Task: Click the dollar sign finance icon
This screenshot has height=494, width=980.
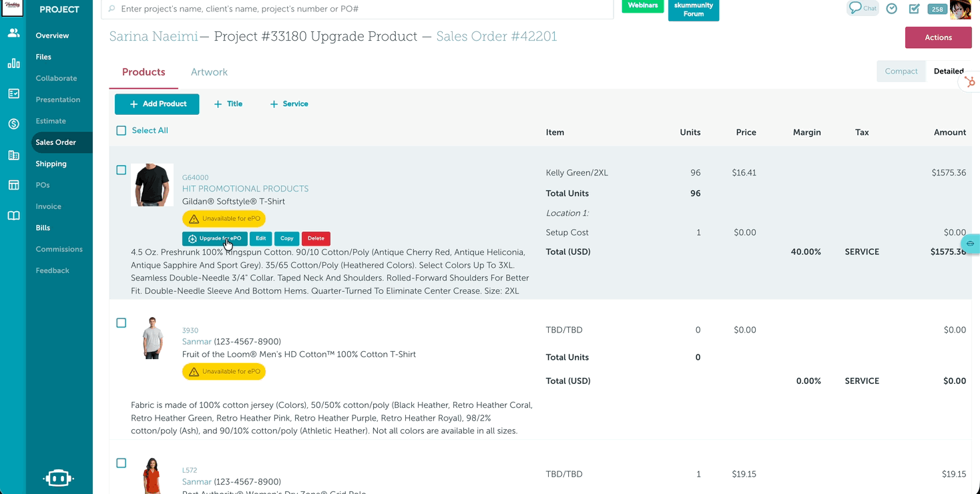Action: click(13, 124)
